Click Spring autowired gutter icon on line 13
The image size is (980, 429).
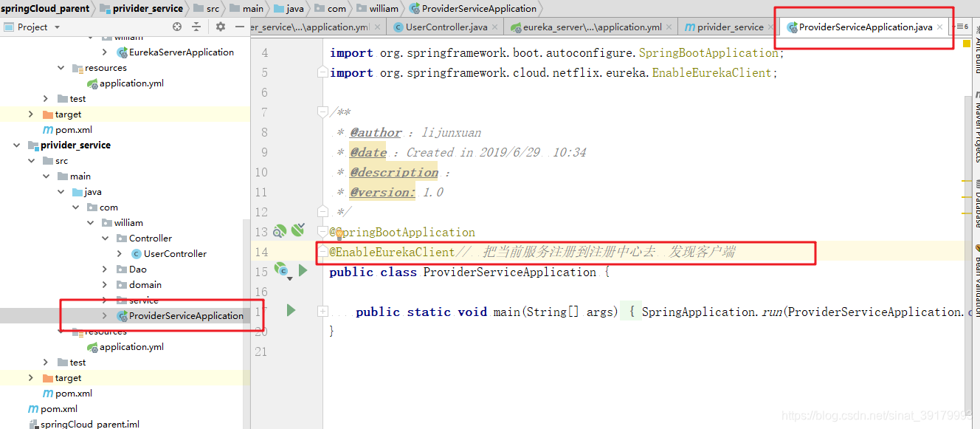298,230
